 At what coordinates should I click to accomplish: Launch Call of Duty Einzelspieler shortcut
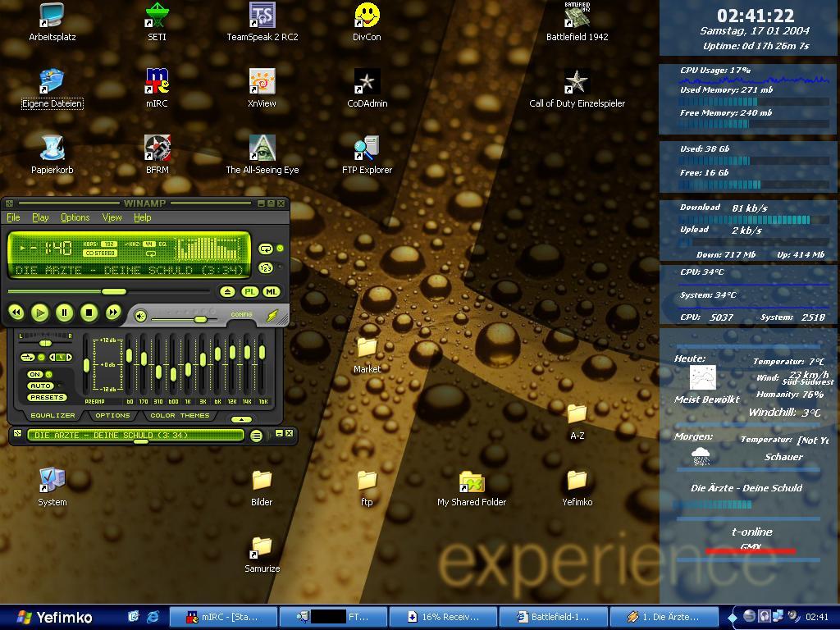577,89
